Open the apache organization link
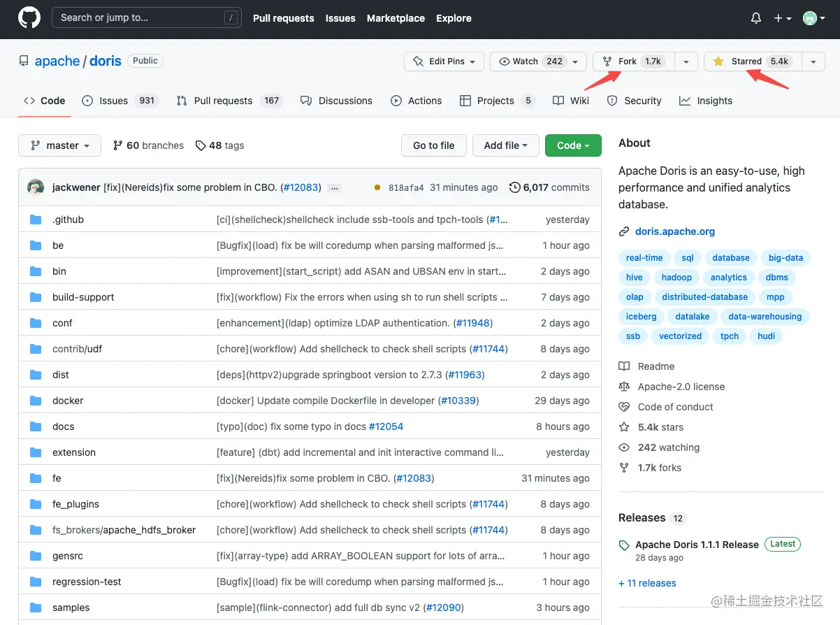The width and height of the screenshot is (840, 625). click(57, 61)
